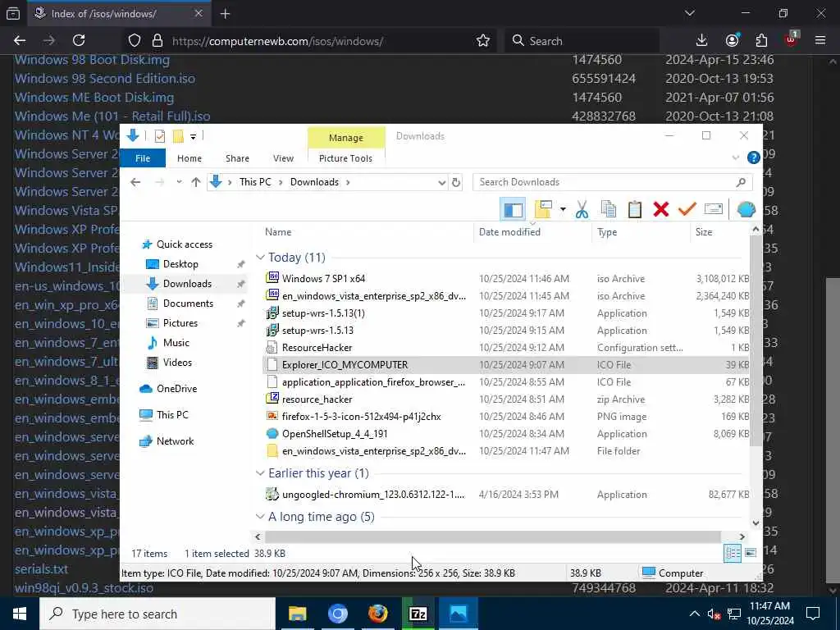Open the Photos app taskbar icon

(x=458, y=614)
